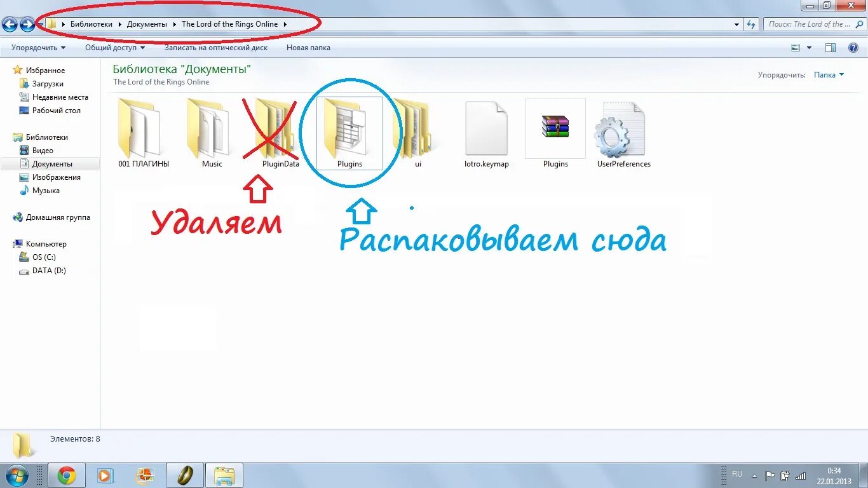Open the Explorer help icon

click(853, 48)
